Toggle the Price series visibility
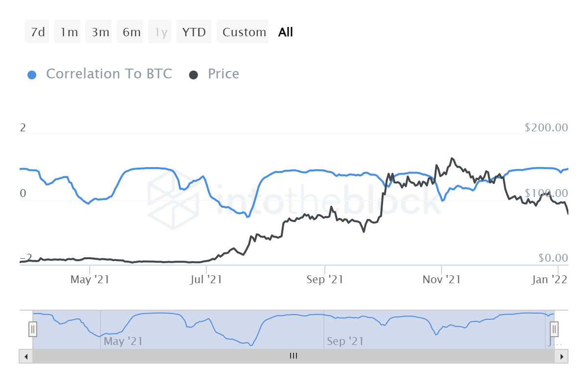588x392 pixels. coord(223,74)
